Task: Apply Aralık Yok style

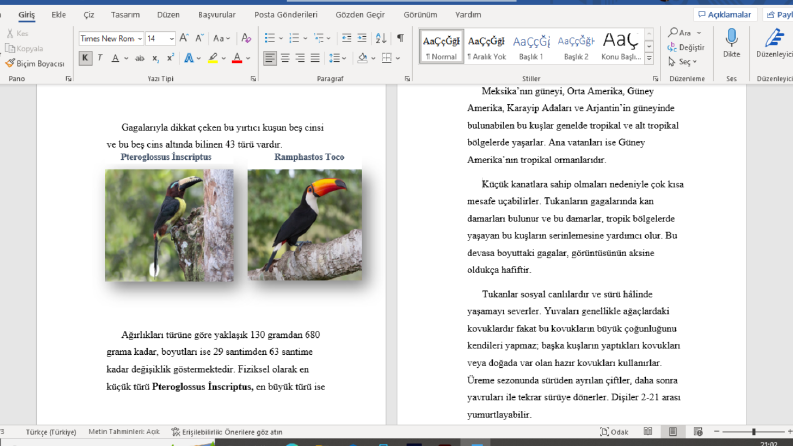Action: [x=486, y=46]
